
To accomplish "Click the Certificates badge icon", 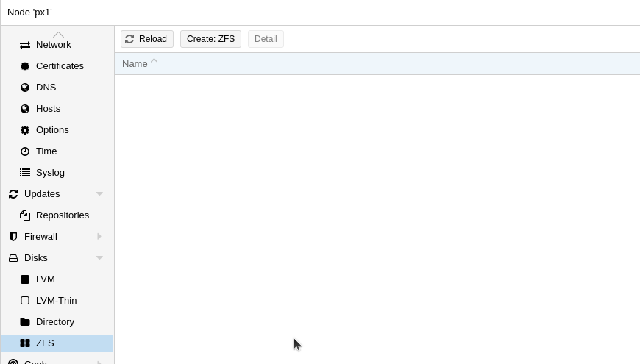I will coord(25,66).
